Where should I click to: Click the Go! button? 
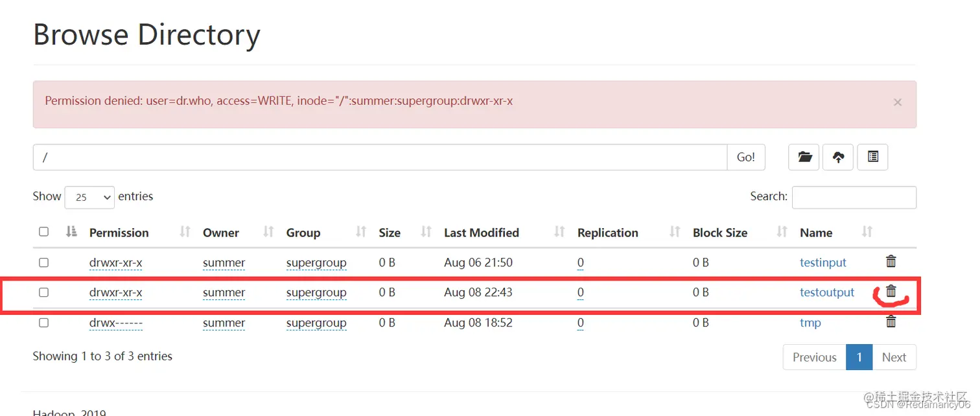[746, 157]
